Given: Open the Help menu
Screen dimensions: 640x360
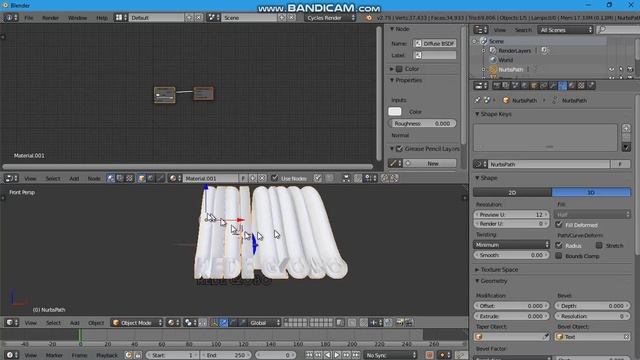Looking at the screenshot, I should click(102, 18).
